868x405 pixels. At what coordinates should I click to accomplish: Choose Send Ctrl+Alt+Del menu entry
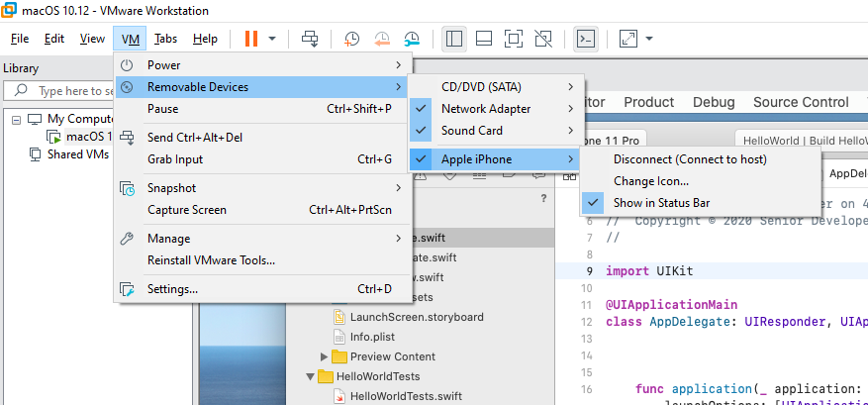click(x=263, y=138)
